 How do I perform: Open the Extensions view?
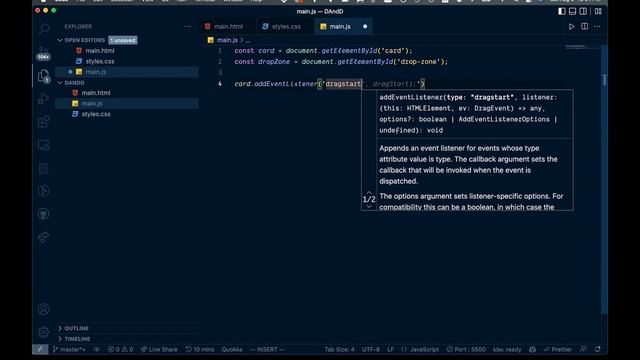[x=44, y=122]
